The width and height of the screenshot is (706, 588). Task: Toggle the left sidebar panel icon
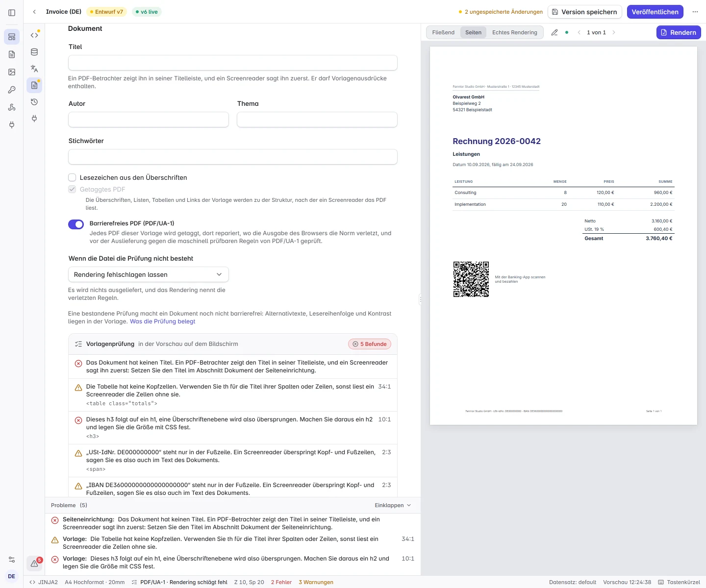click(x=12, y=13)
